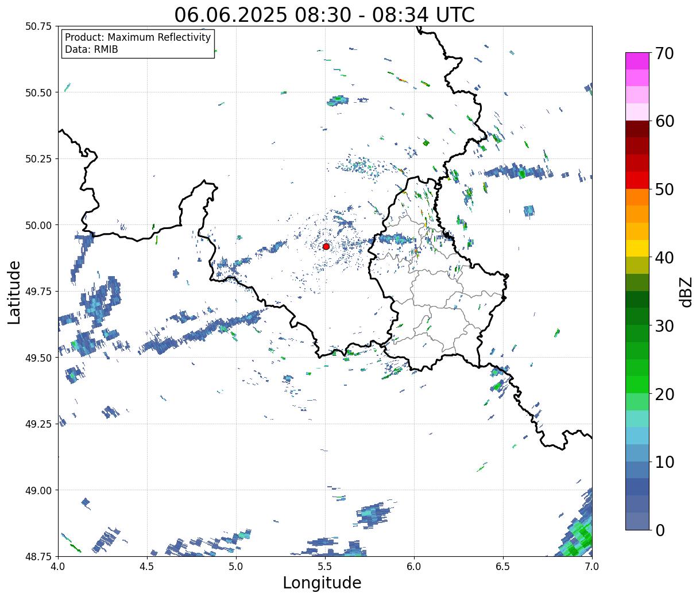Click the 0 tick label on the colorbar
This screenshot has width=700, height=597.
click(x=660, y=530)
